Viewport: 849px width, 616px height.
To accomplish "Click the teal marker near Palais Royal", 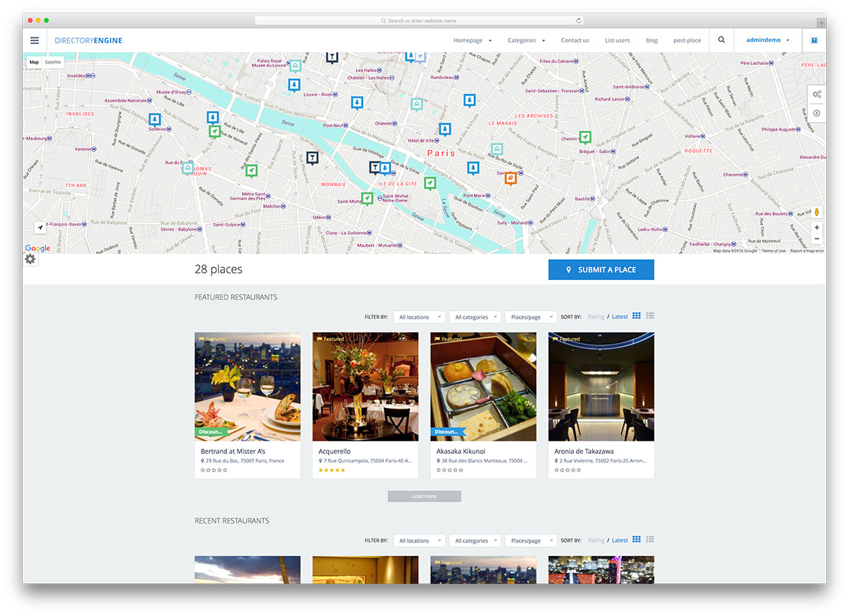I will point(295,66).
